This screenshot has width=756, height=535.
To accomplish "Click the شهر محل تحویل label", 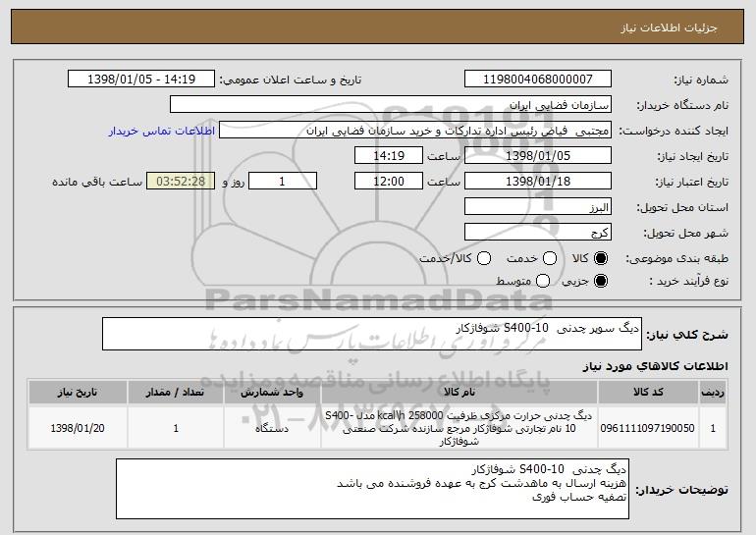I will (686, 233).
